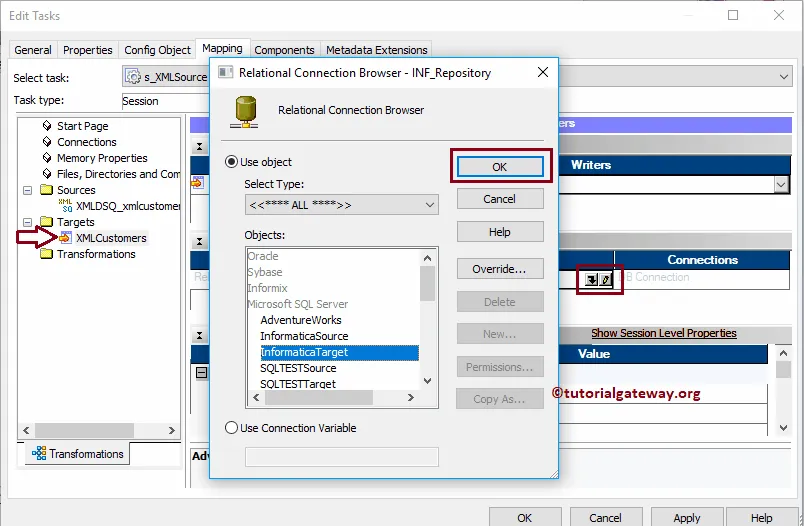Screen dimensions: 804x526
Task: Click the pencil edit connection icon
Action: point(606,279)
